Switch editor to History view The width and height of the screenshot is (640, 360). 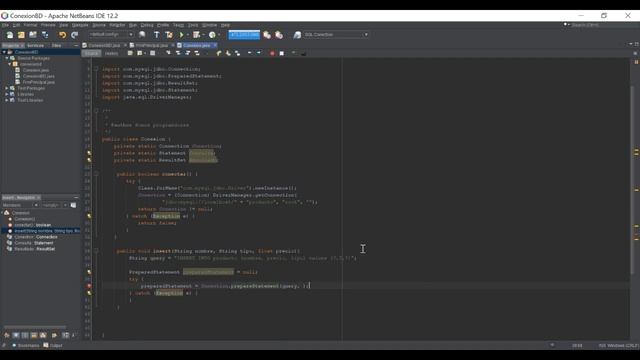111,53
